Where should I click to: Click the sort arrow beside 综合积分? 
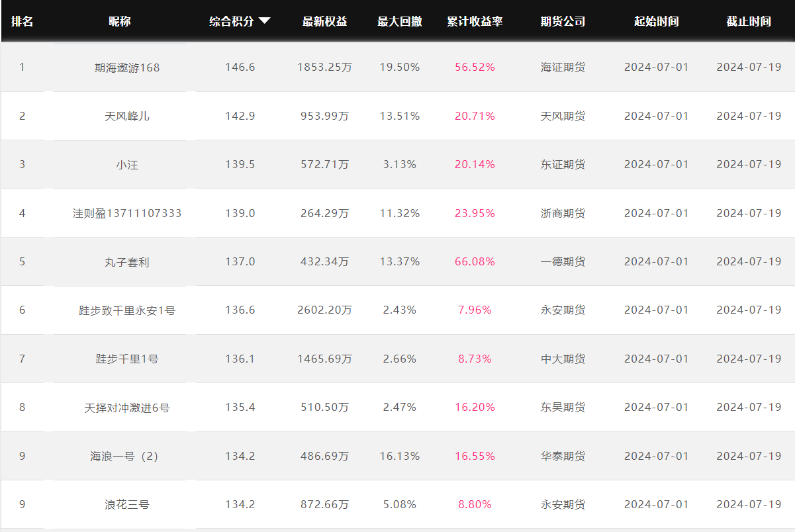[264, 21]
